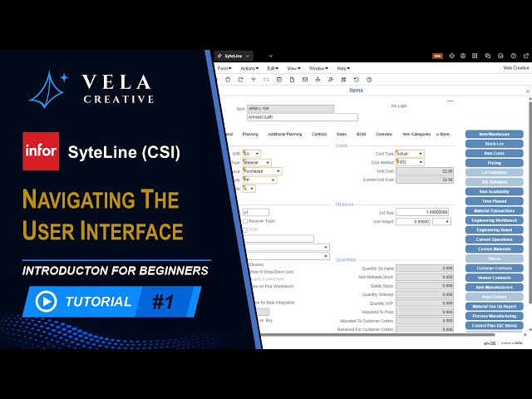532x399 pixels.
Task: Click the email envelope toolbar icon
Action: pyautogui.click(x=305, y=80)
